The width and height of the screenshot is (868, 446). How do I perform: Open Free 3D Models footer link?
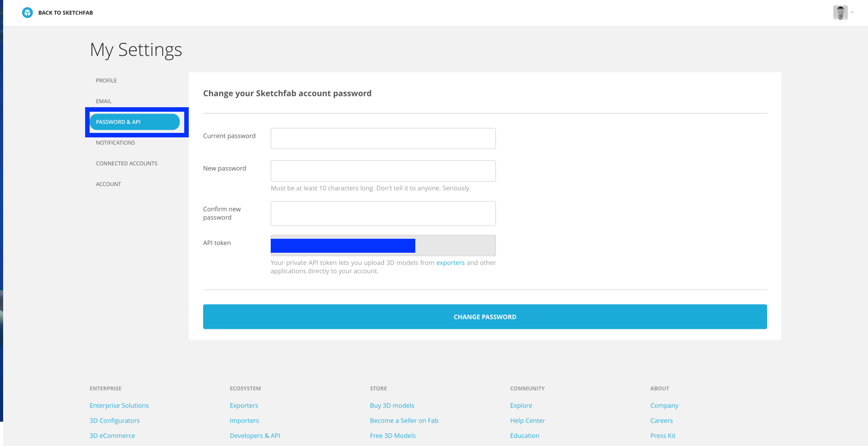point(393,436)
